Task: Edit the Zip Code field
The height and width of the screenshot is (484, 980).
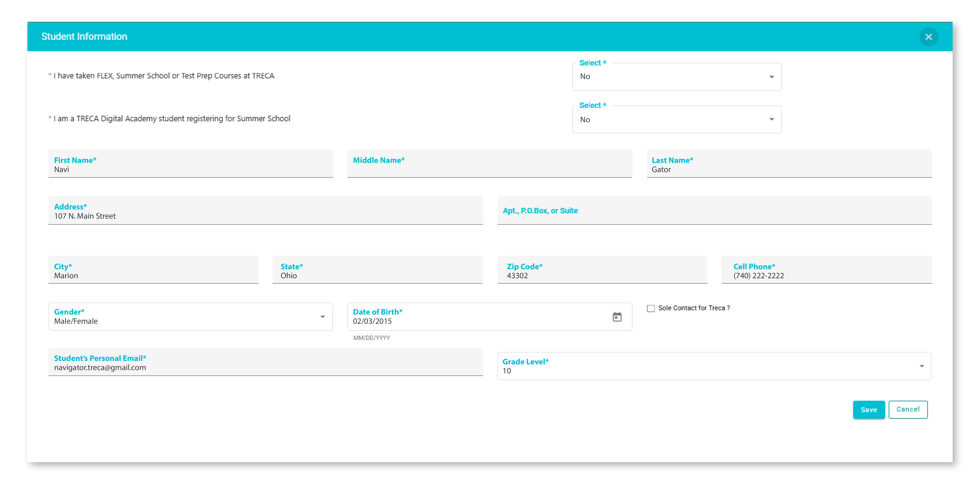Action: (601, 275)
